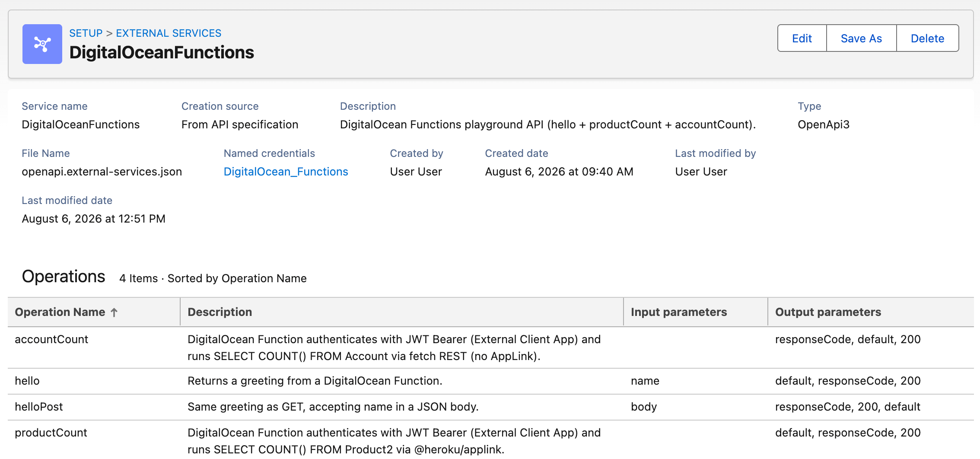Screen dimensions: 980x459
Task: Select the accountCount operation name
Action: 51,339
